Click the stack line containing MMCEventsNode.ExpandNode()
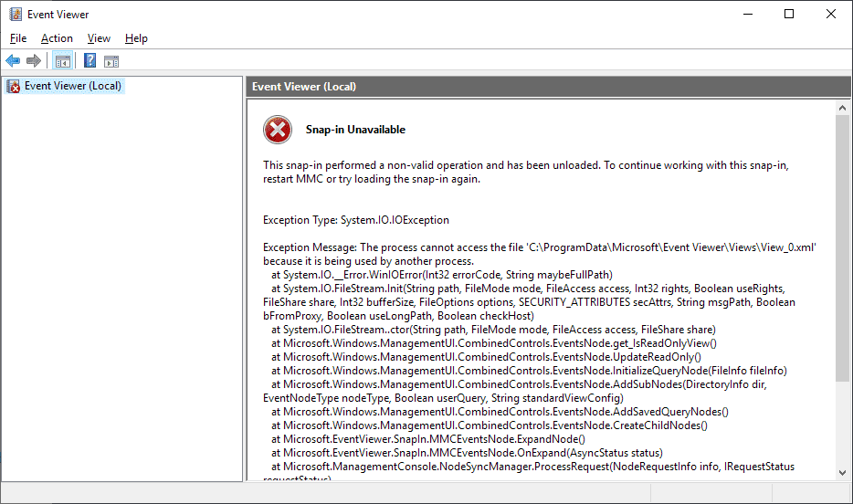Viewport: 853px width, 504px height. [x=428, y=439]
